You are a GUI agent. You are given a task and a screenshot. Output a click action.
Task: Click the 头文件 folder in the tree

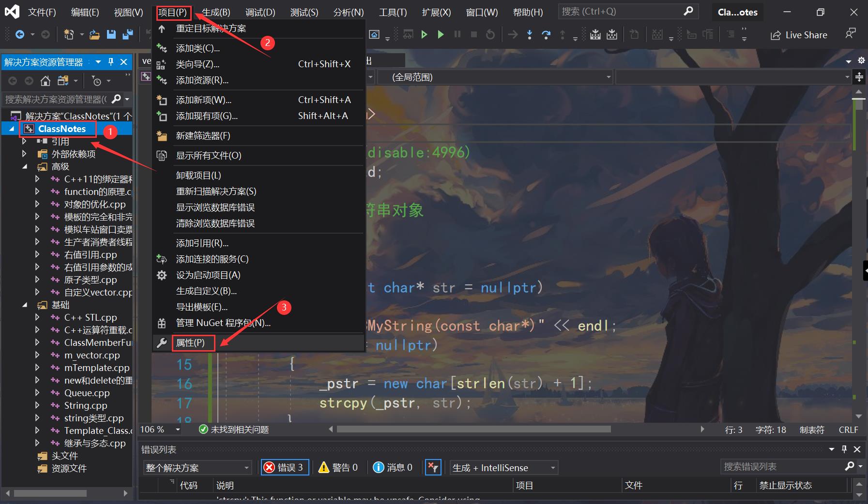coord(65,456)
